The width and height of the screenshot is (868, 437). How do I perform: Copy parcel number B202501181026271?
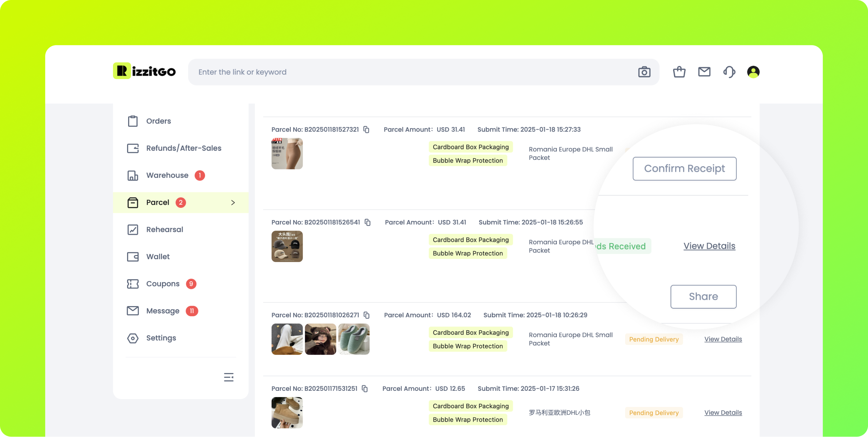367,315
